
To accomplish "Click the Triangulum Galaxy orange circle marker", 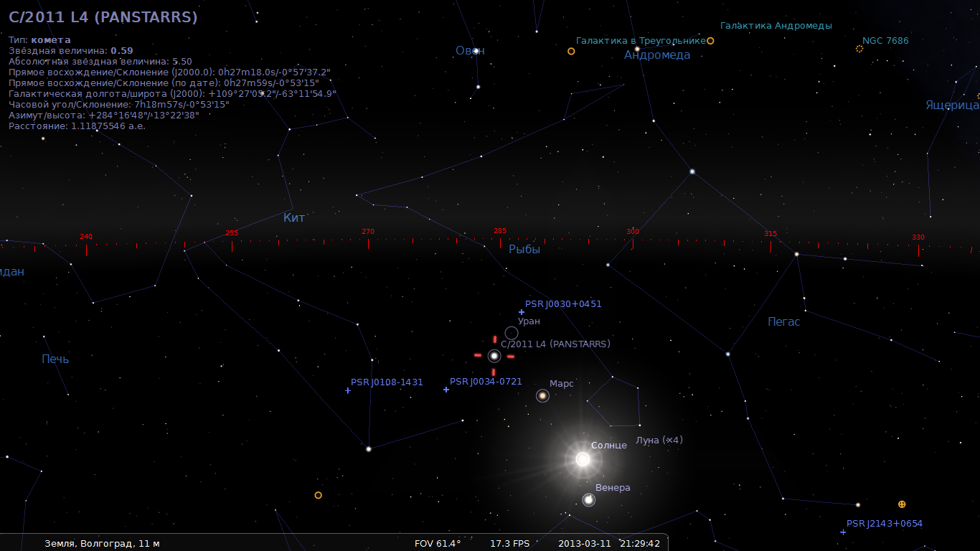I will point(571,51).
